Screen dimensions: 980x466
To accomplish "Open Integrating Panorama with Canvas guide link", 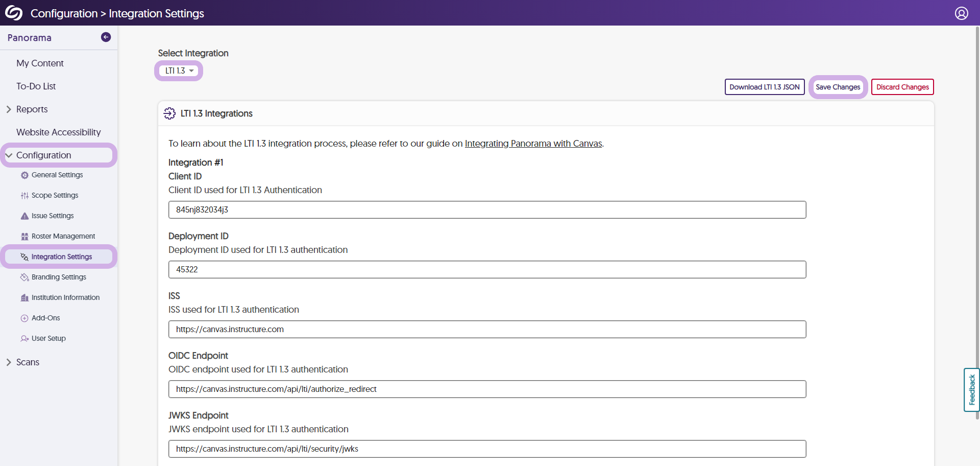I will [533, 144].
